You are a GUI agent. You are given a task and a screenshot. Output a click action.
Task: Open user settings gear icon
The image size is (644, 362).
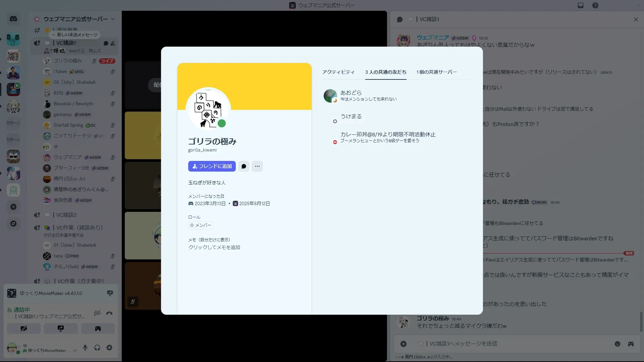click(109, 348)
